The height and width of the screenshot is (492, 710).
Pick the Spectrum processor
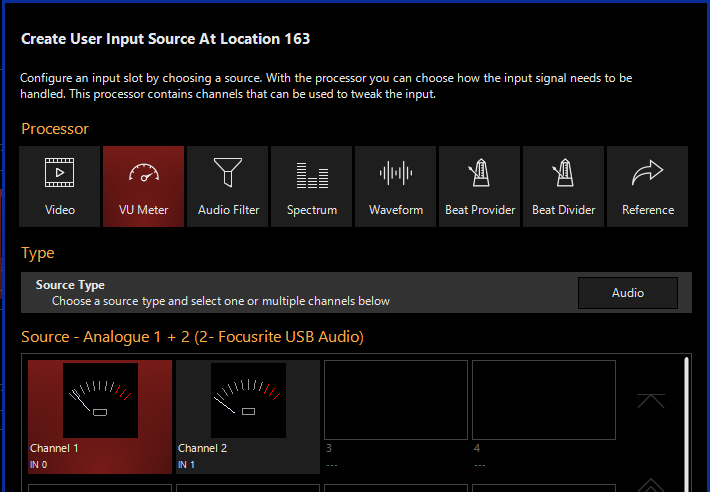tap(312, 186)
